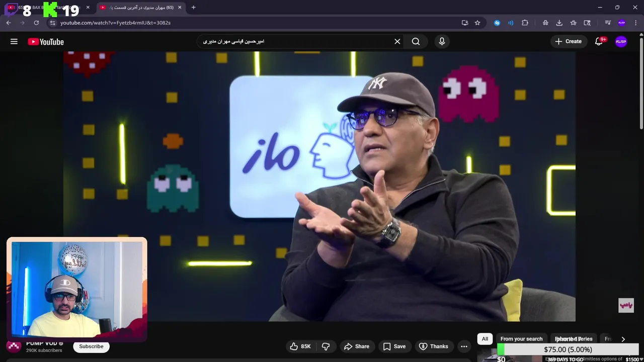Click the purple sticker badge near the player
Viewport: 644px width, 362px height.
tap(626, 305)
